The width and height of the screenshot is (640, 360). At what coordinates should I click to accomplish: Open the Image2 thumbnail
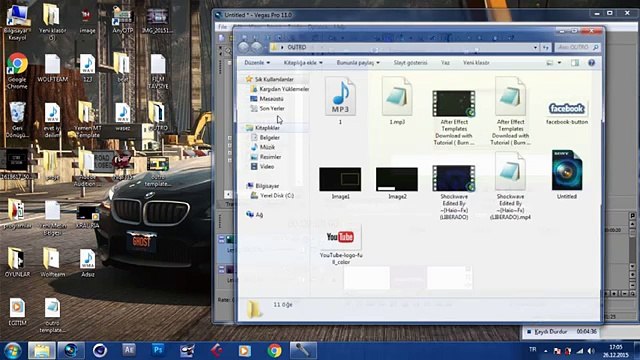(397, 182)
